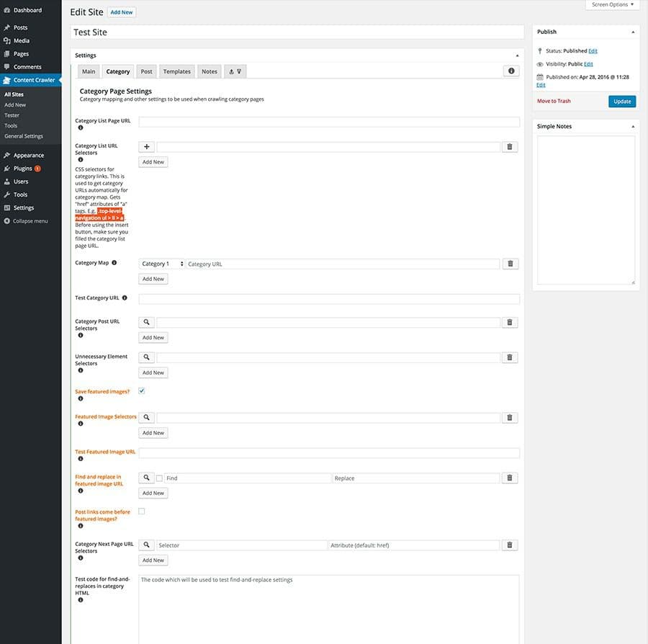Click Edit link next to Status: Published

(x=593, y=51)
